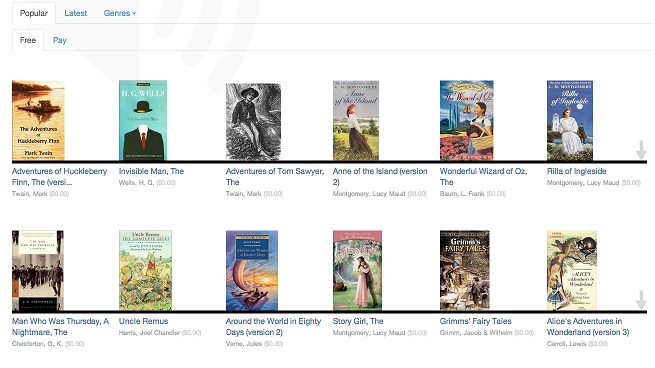Open Adventures of Tom Sawyer cover image

(253, 122)
